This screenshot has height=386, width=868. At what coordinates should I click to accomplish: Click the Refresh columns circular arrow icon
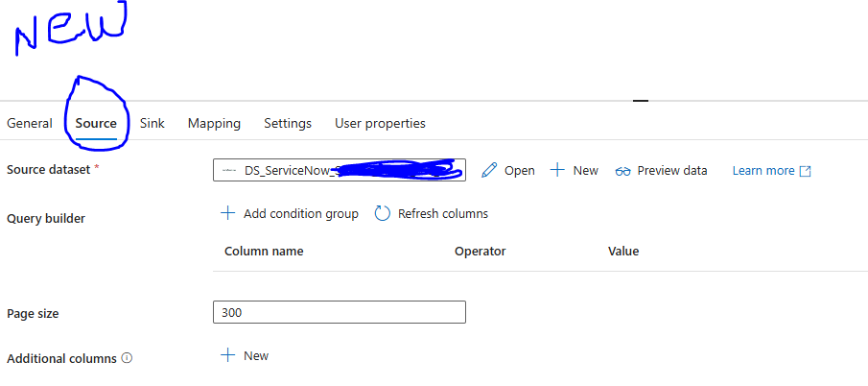(383, 213)
